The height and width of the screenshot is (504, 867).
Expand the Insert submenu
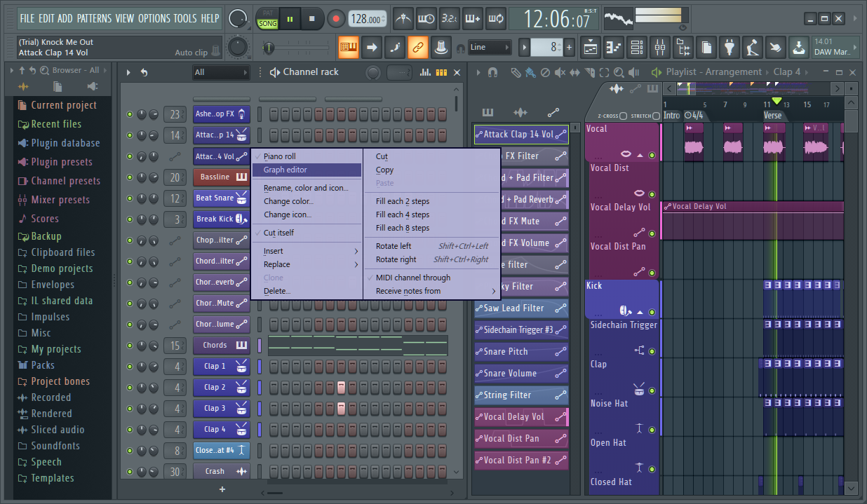coord(307,251)
